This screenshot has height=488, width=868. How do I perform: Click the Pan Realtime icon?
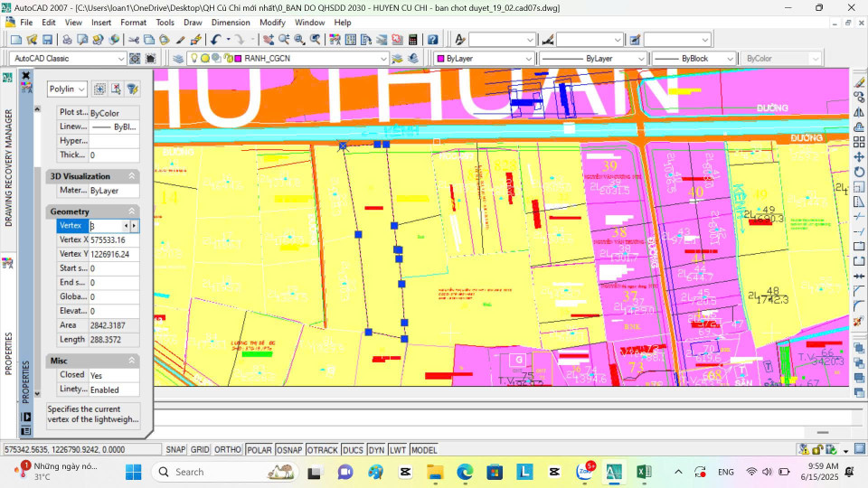point(269,40)
